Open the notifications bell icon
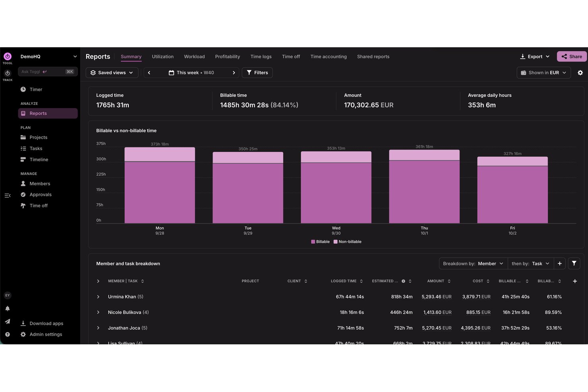Image resolution: width=588 pixels, height=392 pixels. click(8, 309)
